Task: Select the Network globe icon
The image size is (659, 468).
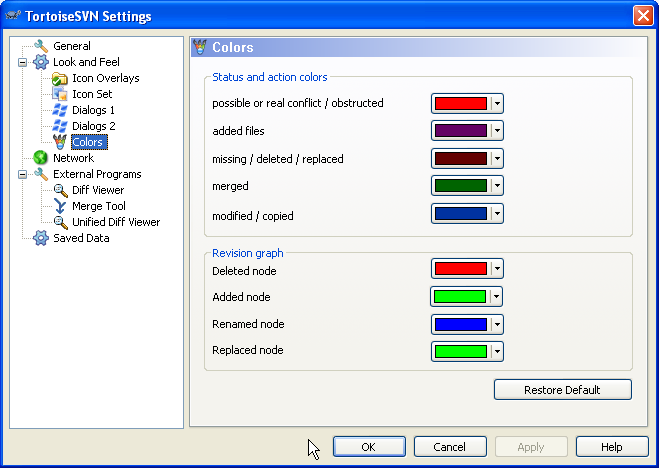Action: pos(41,158)
